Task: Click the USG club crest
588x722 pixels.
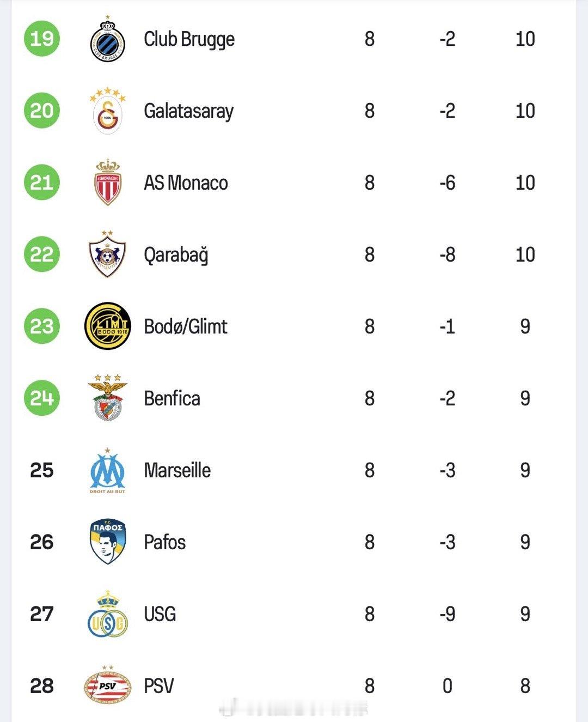Action: click(x=108, y=614)
